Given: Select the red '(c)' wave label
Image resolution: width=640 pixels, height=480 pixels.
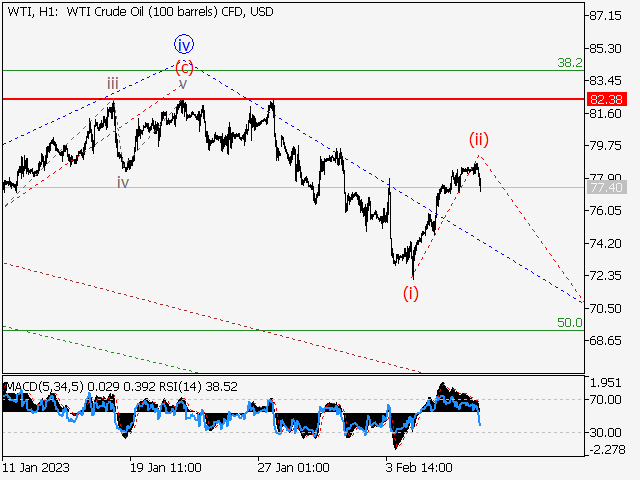Looking at the screenshot, I should coord(184,67).
